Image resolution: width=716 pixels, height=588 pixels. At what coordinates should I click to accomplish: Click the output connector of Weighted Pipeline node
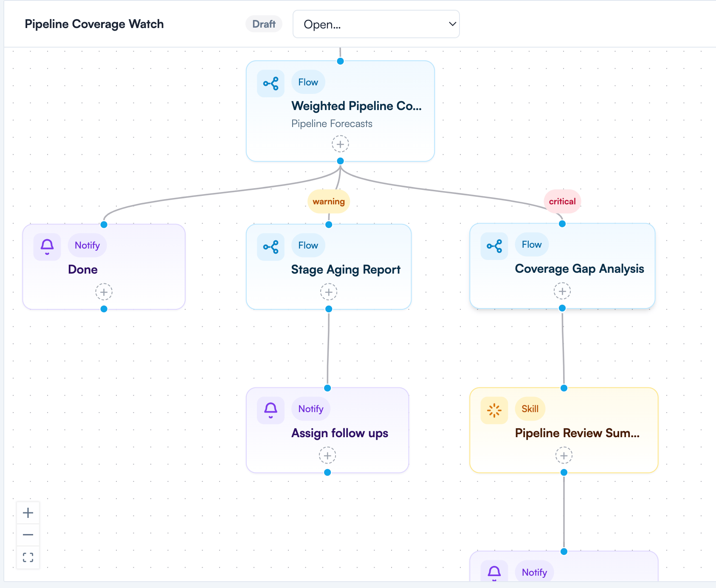(x=340, y=161)
